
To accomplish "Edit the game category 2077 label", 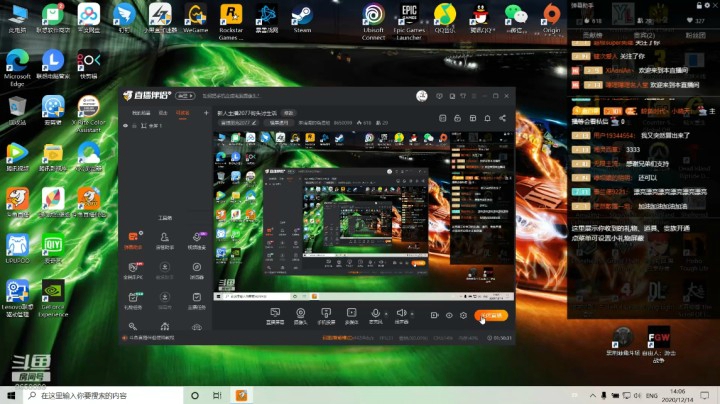I will click(x=238, y=123).
